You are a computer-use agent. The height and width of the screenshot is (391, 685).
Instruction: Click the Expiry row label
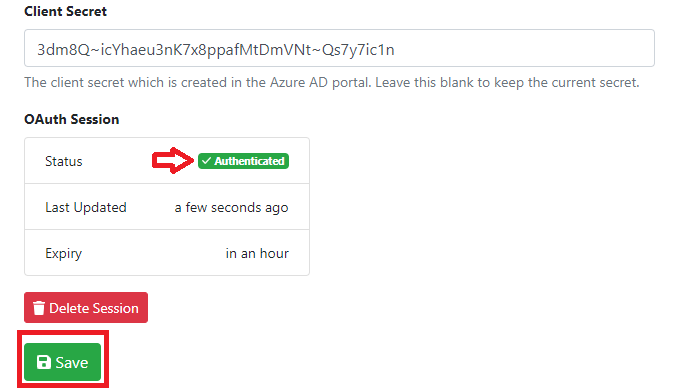coord(64,253)
